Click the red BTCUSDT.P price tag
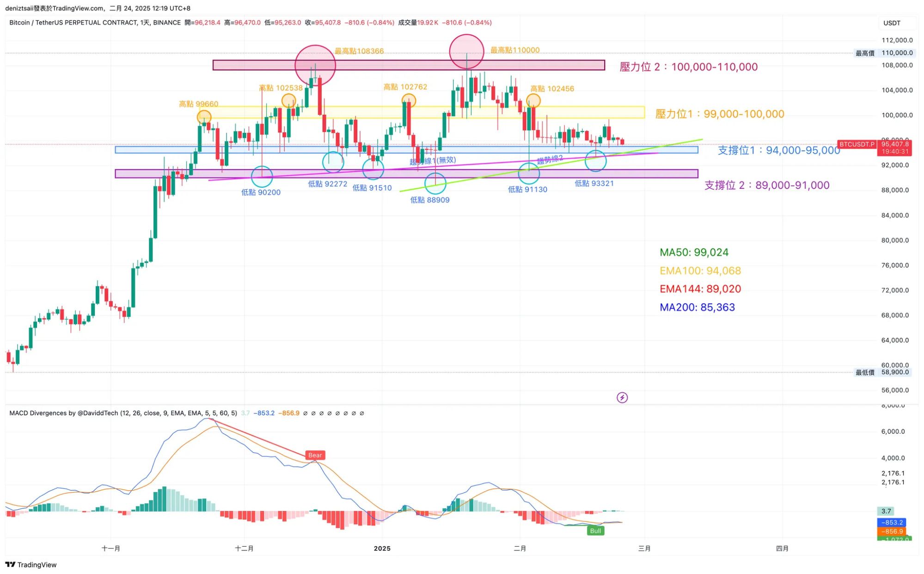This screenshot has height=574, width=924. click(x=857, y=144)
